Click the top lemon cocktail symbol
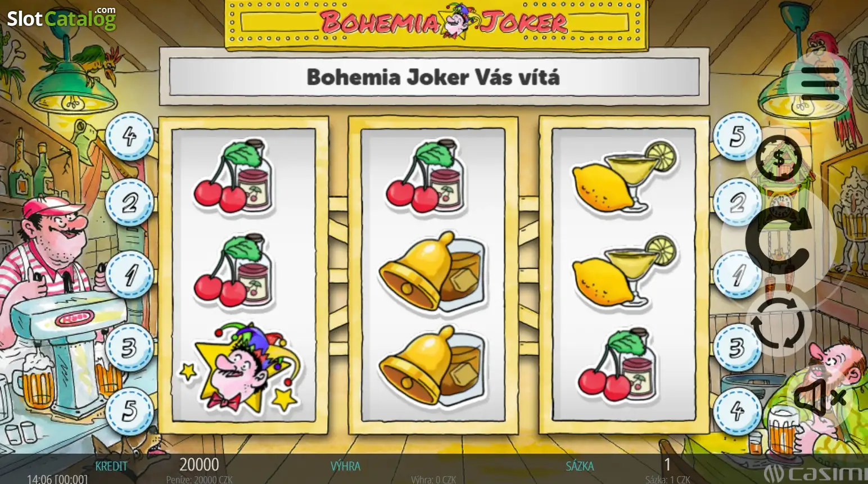Screen dimensions: 868x484 click(x=624, y=177)
